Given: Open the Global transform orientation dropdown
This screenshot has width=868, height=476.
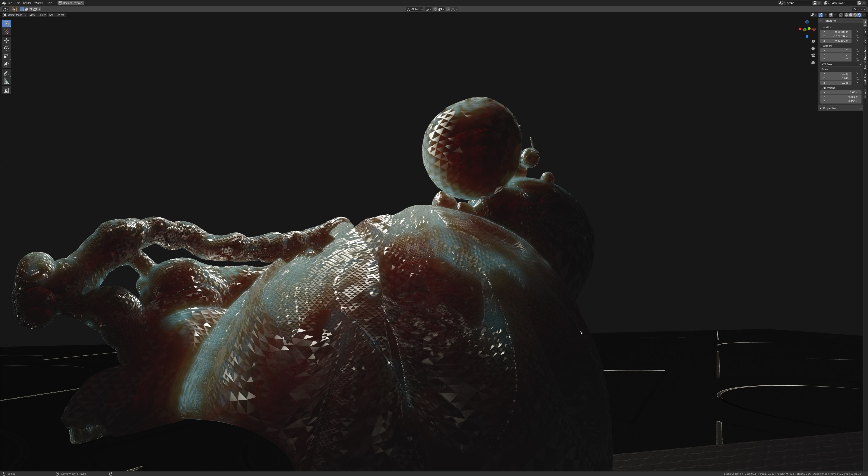Looking at the screenshot, I should 415,9.
